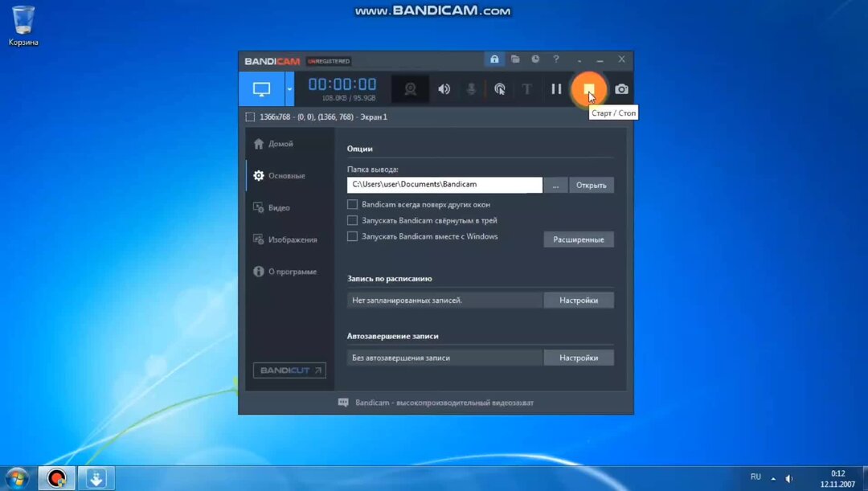The height and width of the screenshot is (491, 868).
Task: Open the output folder icon in title bar
Action: (515, 59)
